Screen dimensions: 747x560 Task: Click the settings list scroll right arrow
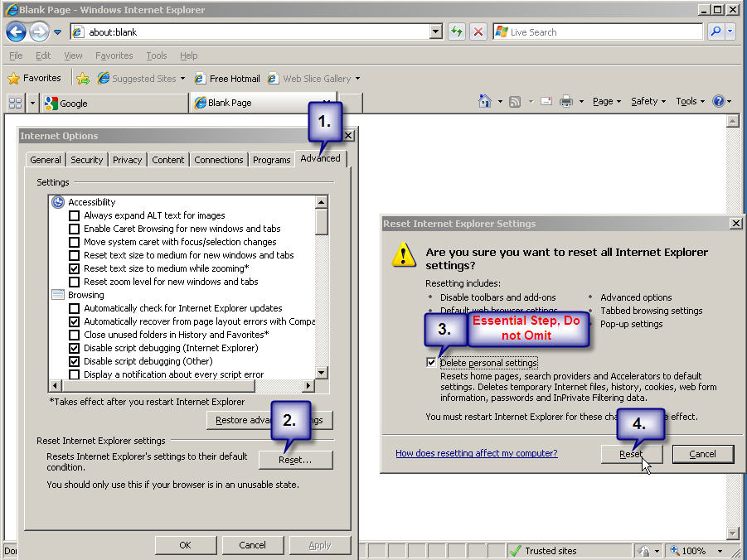(x=308, y=385)
